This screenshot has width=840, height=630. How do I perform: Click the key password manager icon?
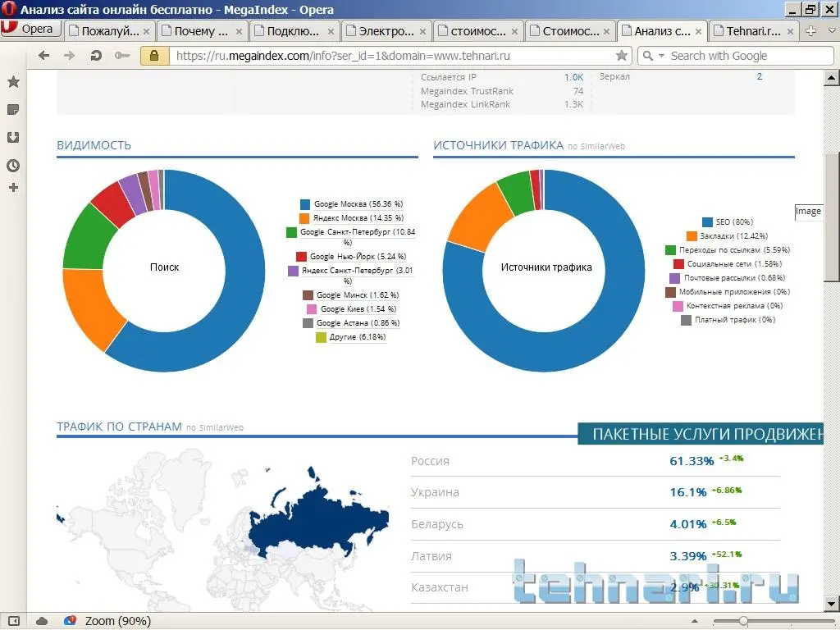121,56
